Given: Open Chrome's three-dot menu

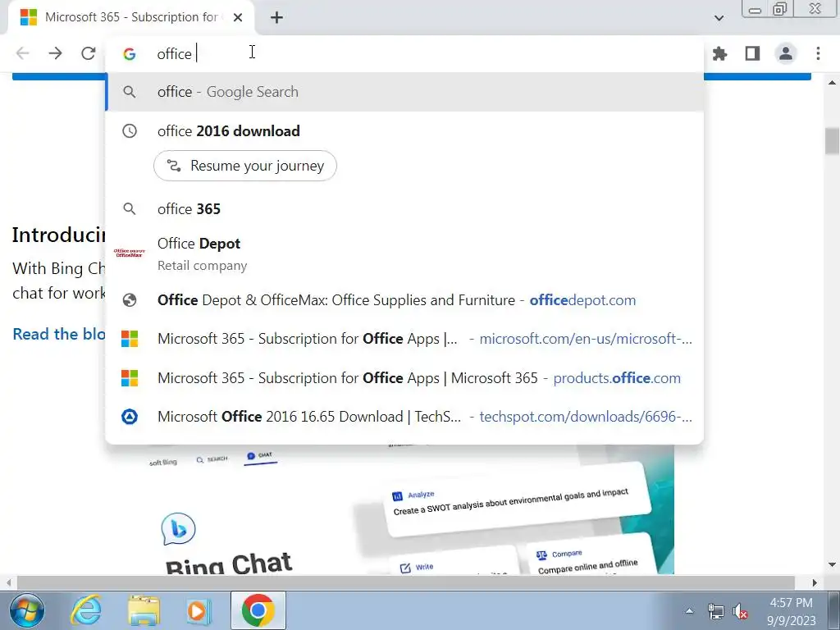Looking at the screenshot, I should click(x=818, y=53).
